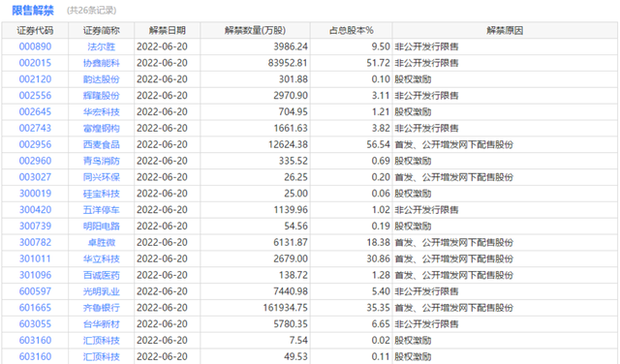Open stock code link 300019
Viewport: 620px width, 364px height.
[35, 194]
